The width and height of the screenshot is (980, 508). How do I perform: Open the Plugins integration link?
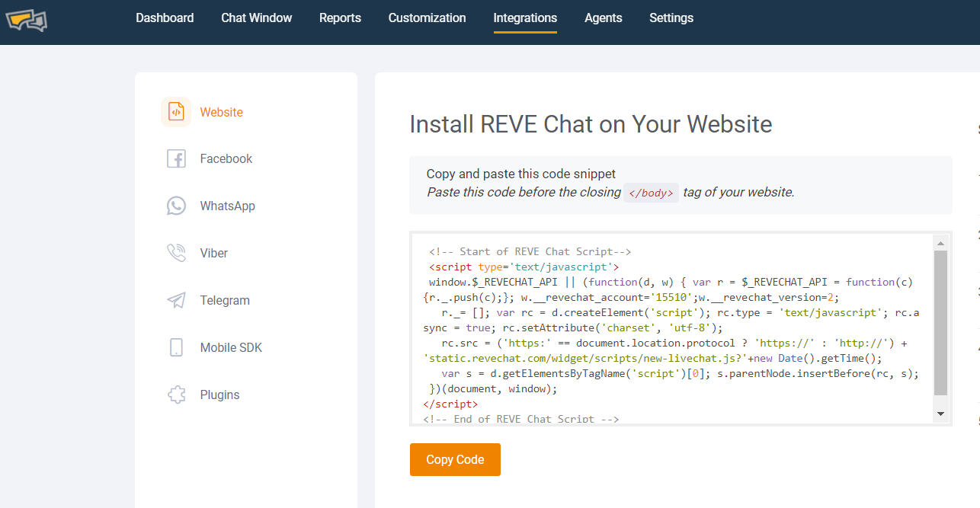coord(220,395)
